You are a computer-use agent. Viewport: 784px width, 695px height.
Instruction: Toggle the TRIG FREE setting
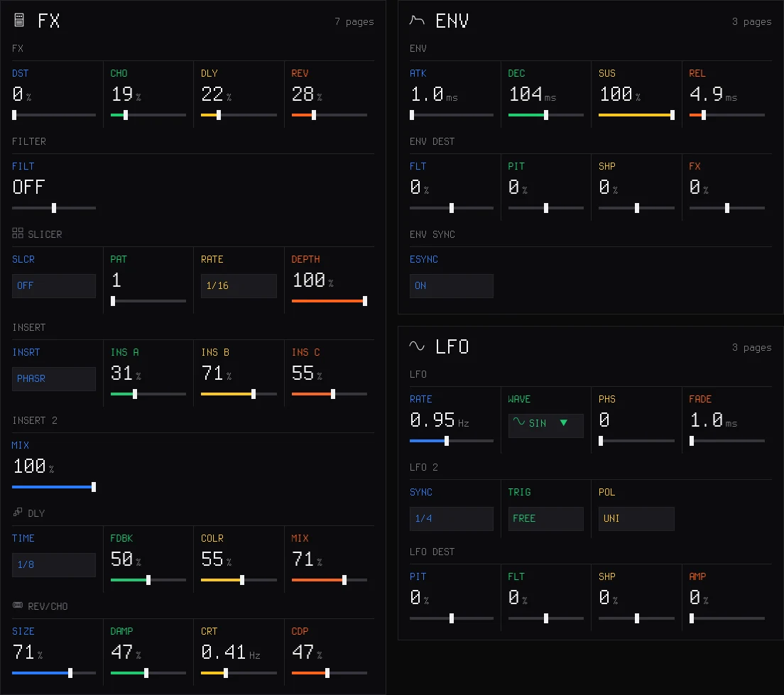[x=545, y=518]
